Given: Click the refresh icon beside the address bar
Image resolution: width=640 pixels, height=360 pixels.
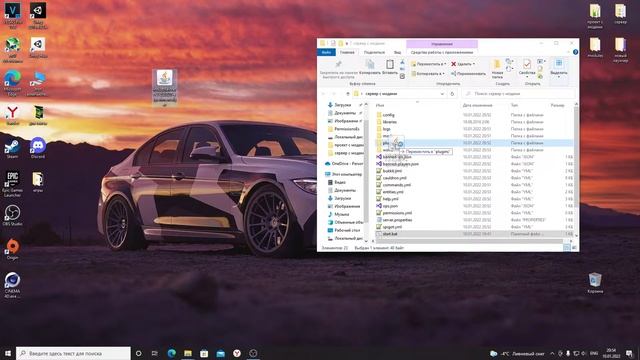Looking at the screenshot, I should coord(452,94).
